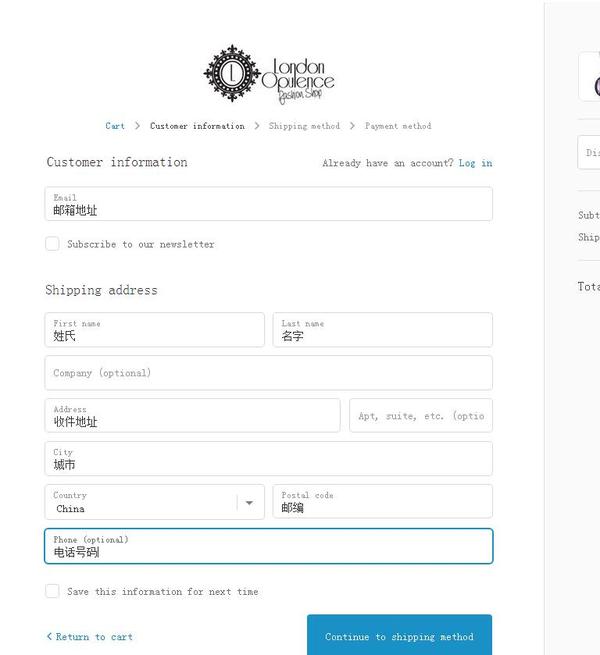The width and height of the screenshot is (600, 655).
Task: Click into the City field
Action: point(268,459)
